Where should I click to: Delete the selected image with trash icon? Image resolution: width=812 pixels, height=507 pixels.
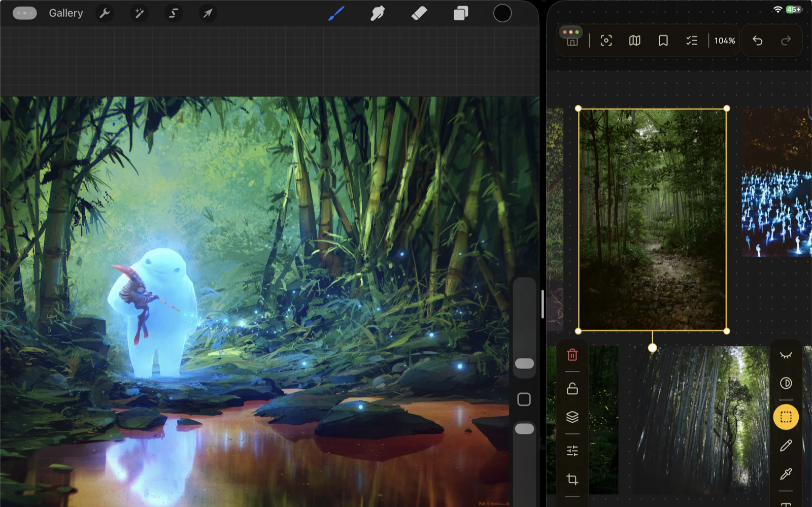(572, 355)
